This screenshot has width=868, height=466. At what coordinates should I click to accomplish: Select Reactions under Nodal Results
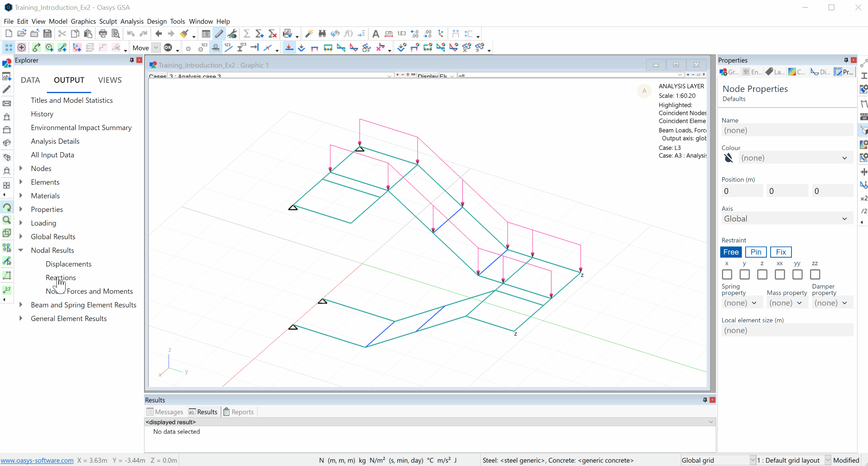(x=60, y=277)
